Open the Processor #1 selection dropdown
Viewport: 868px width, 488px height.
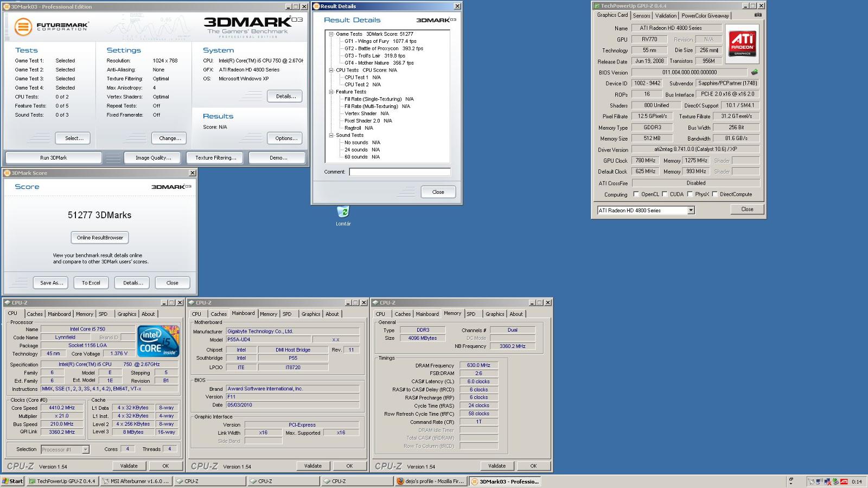(85, 449)
